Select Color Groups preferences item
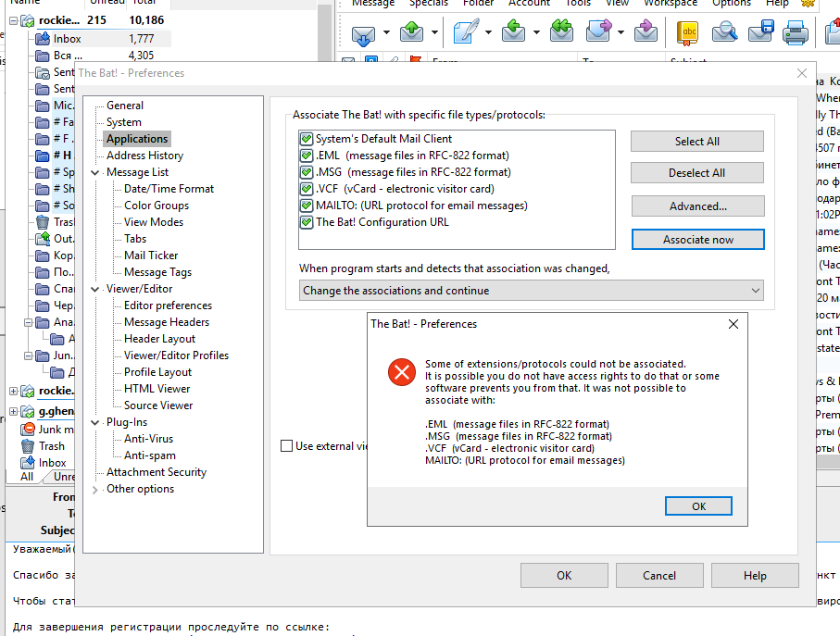Screen dimensions: 840x636 coord(157,206)
